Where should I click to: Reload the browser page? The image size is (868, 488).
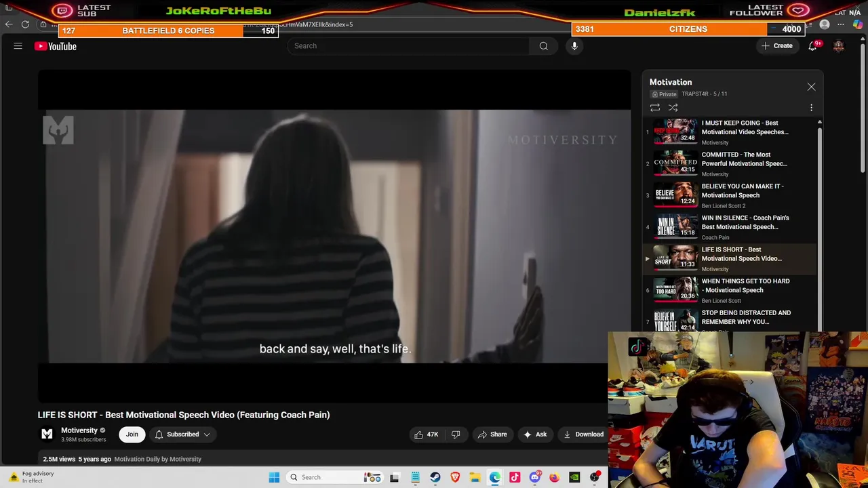(x=25, y=24)
